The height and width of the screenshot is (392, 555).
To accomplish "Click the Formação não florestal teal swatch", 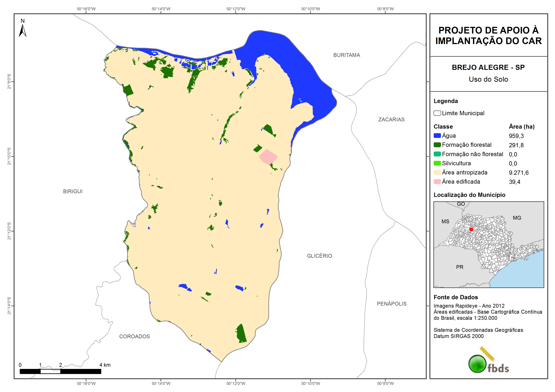I will (x=437, y=154).
